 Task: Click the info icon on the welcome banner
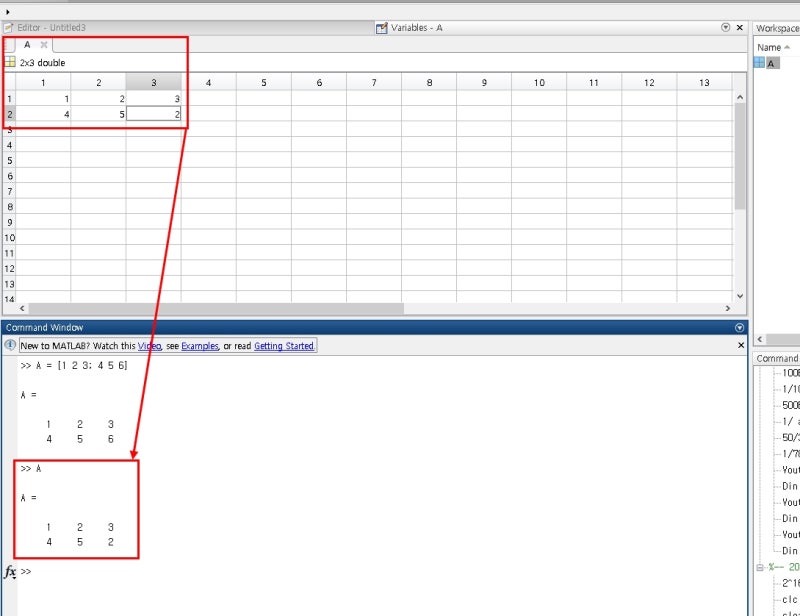tap(9, 346)
